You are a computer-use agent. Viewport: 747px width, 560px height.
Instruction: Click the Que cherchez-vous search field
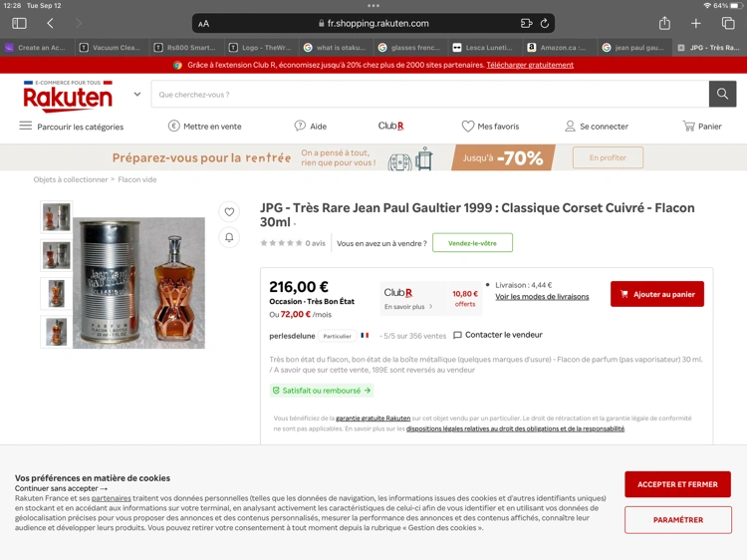tap(429, 95)
